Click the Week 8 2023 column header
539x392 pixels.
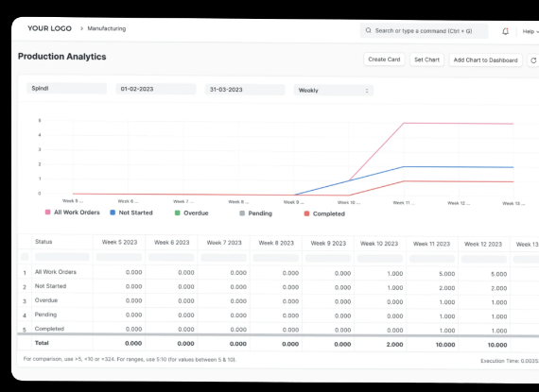tap(276, 243)
